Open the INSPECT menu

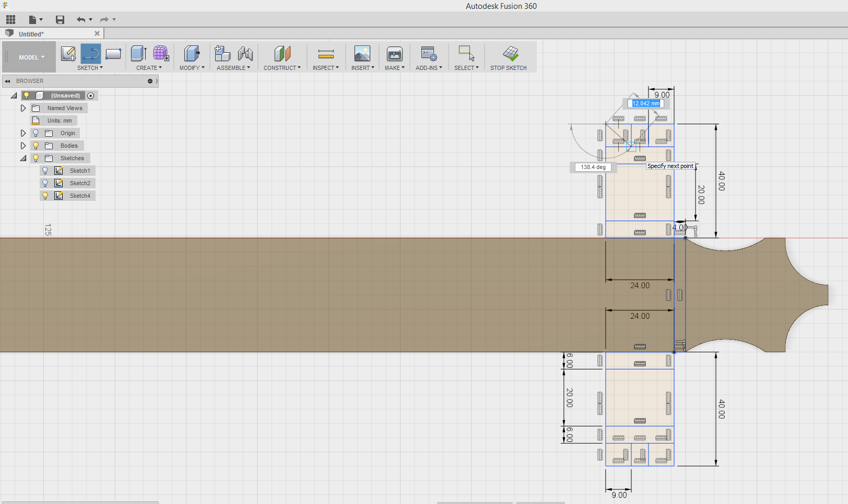pyautogui.click(x=326, y=68)
